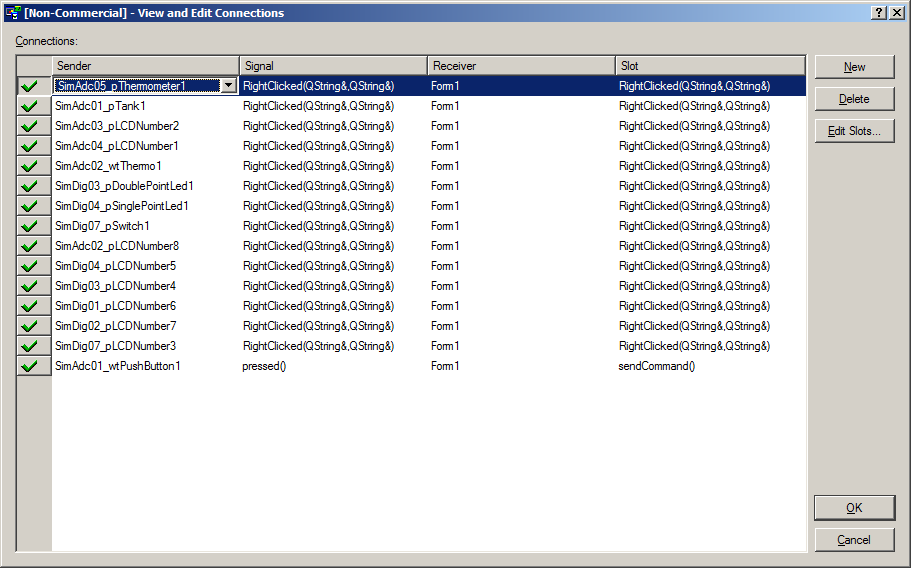Click the Slot cell in SimDig07_pLCDNumber3 row
911x568 pixels.
point(711,346)
